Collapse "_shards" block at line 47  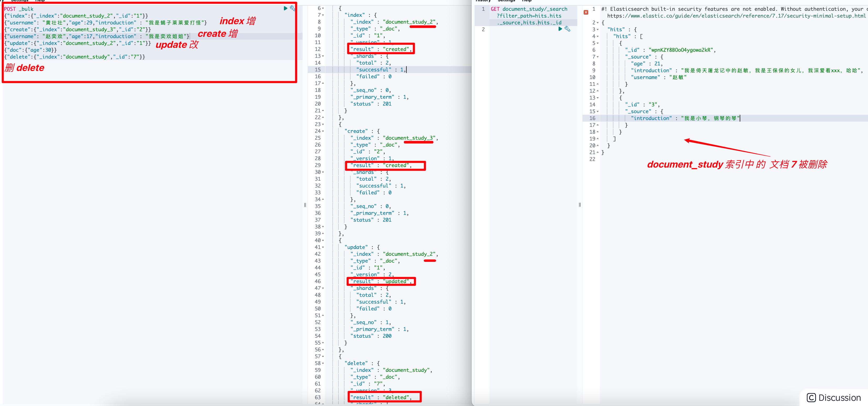pos(323,288)
